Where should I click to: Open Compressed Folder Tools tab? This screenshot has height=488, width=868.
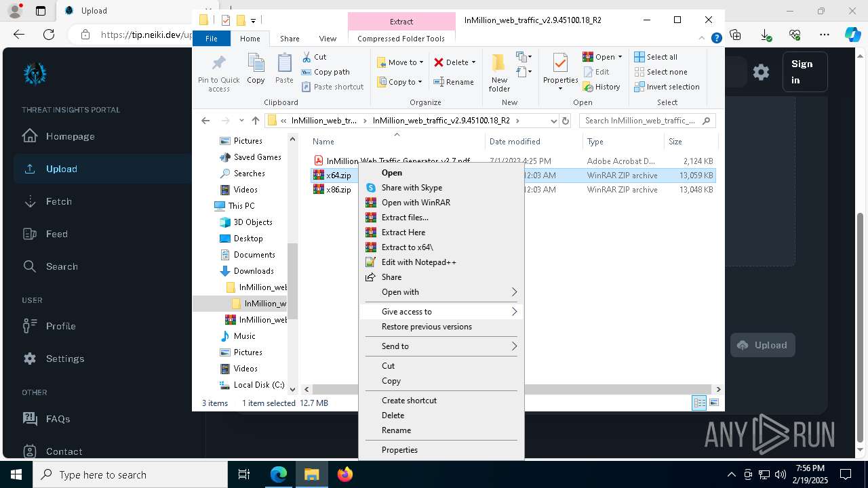[x=401, y=39]
